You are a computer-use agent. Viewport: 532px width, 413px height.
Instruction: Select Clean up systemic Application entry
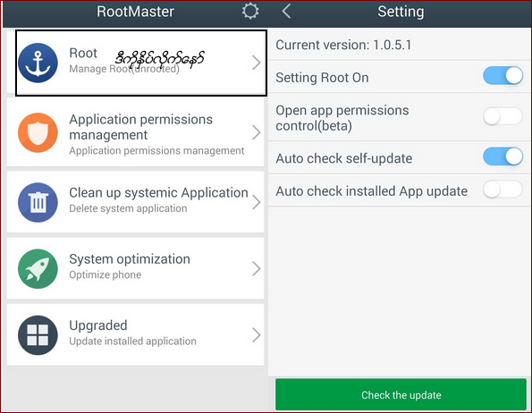(x=135, y=202)
